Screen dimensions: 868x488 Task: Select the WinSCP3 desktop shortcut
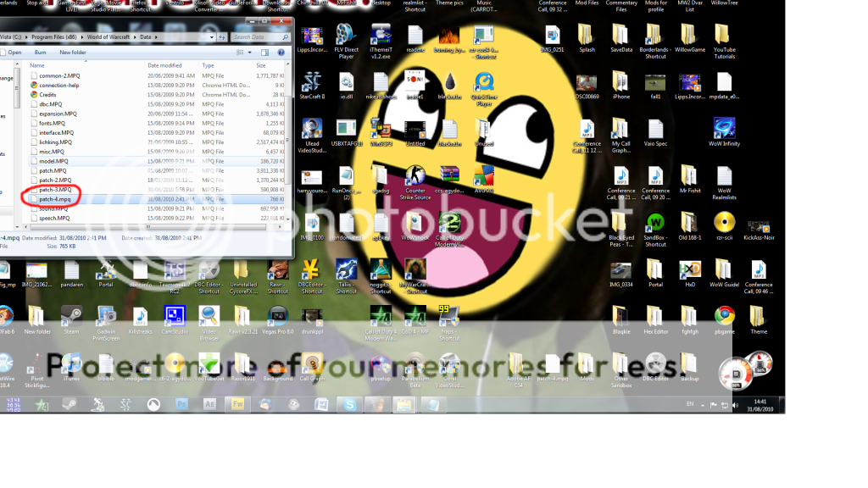[x=381, y=133]
